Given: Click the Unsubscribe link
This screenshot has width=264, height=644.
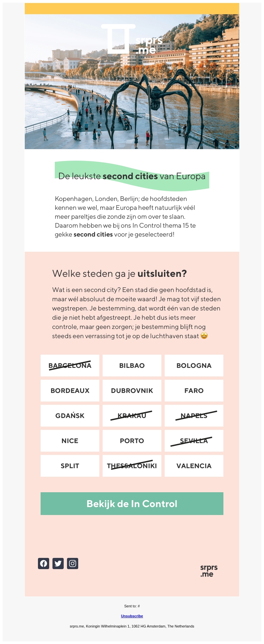Looking at the screenshot, I should point(132,616).
